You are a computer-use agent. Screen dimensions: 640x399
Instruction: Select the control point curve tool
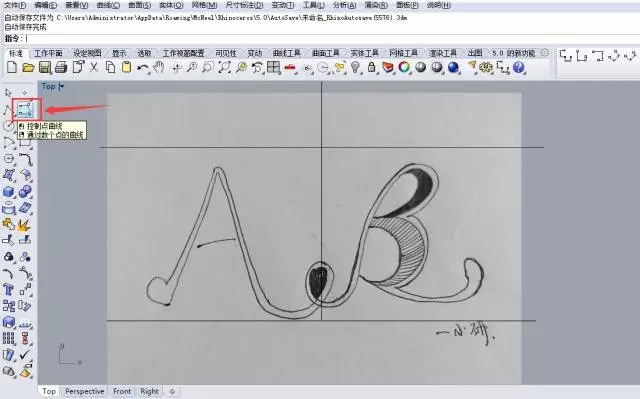coord(25,109)
